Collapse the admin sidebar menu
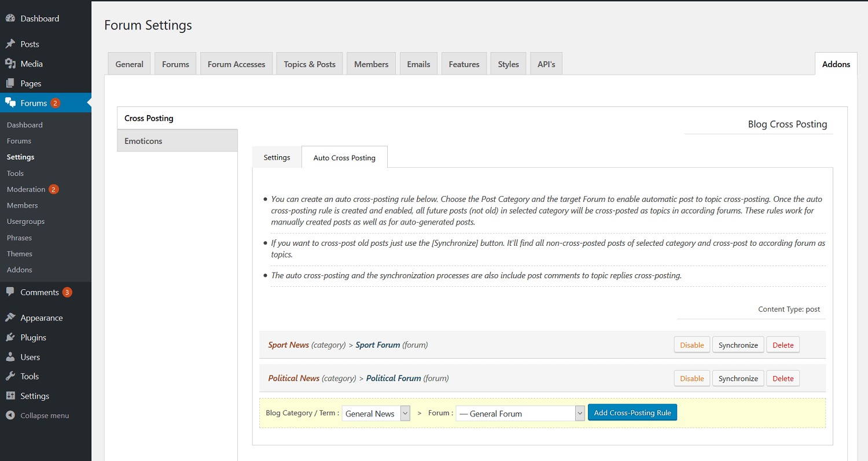Image resolution: width=868 pixels, height=461 pixels. (x=38, y=415)
